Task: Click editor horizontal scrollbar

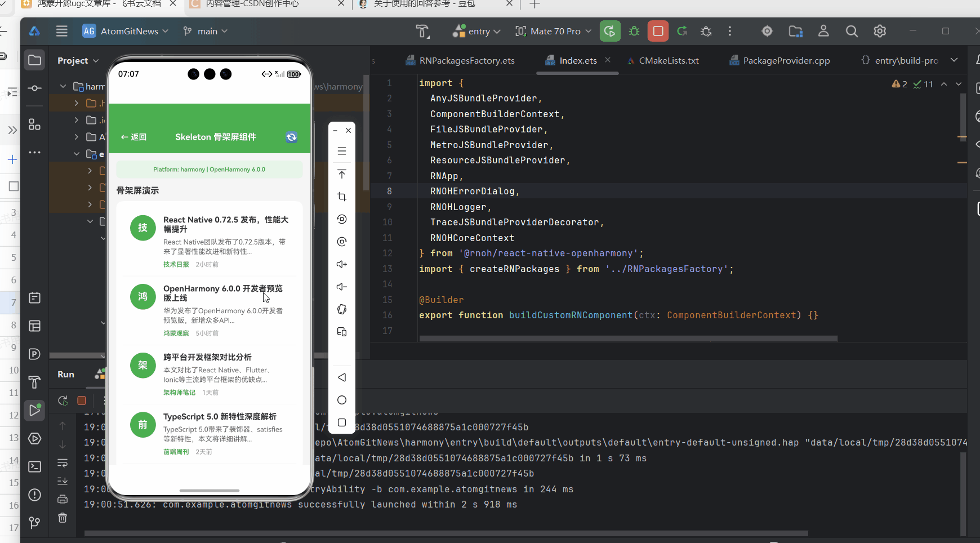Action: tap(628, 339)
